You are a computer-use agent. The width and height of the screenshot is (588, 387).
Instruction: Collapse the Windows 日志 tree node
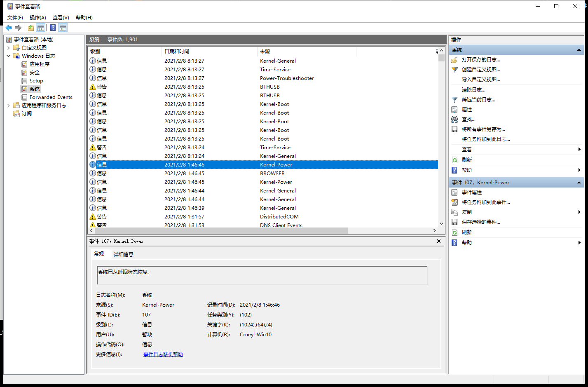[x=9, y=56]
